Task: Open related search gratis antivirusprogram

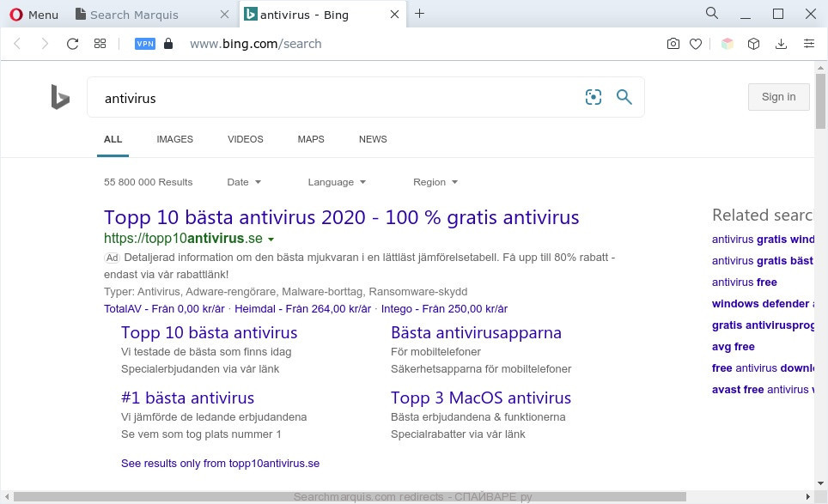Action: (x=763, y=325)
